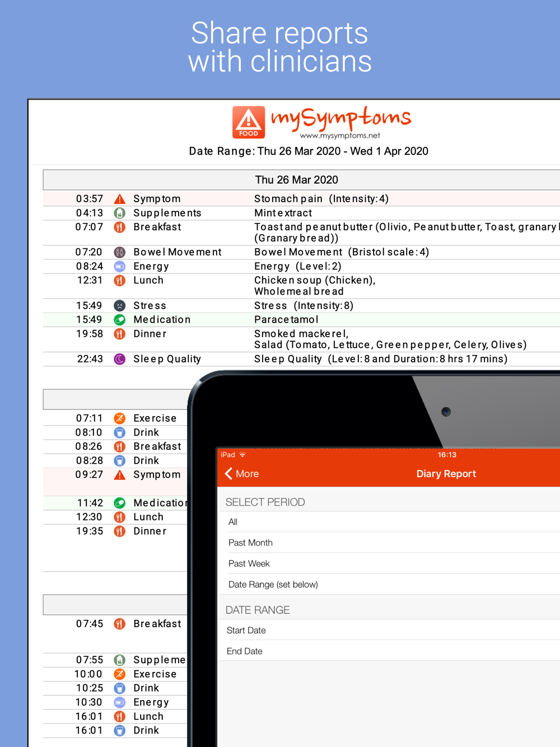The image size is (560, 747).
Task: Select the Chicken soup (Chicken) lunch text
Action: coord(315,280)
